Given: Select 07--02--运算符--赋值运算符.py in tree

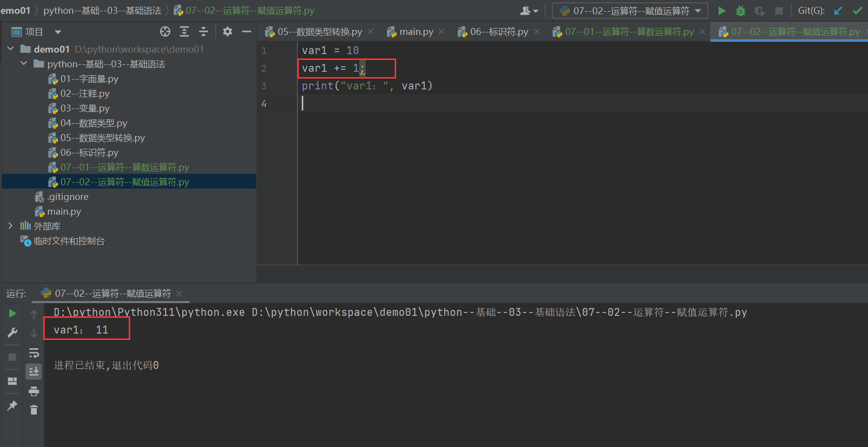Looking at the screenshot, I should pos(118,182).
